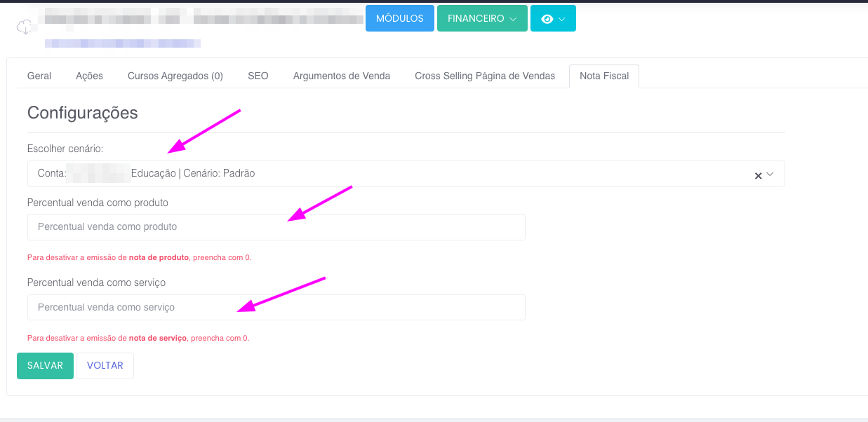Select the SEO tab
868x422 pixels.
point(258,76)
